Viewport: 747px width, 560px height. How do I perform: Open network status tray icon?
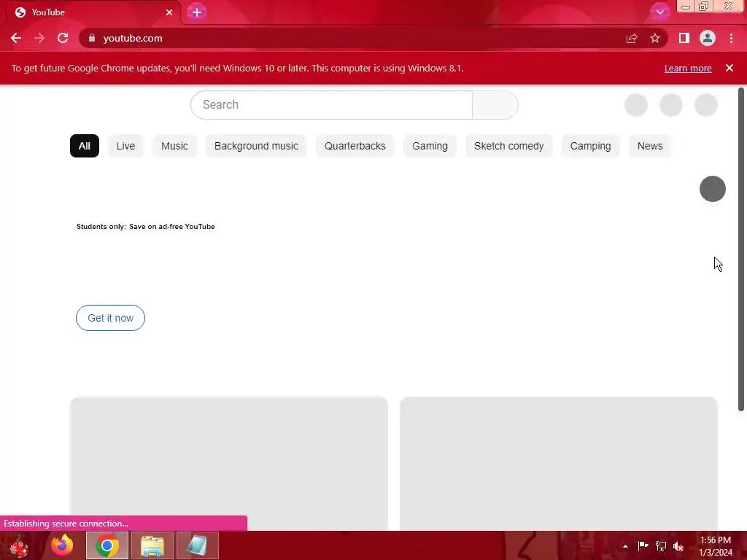[661, 545]
